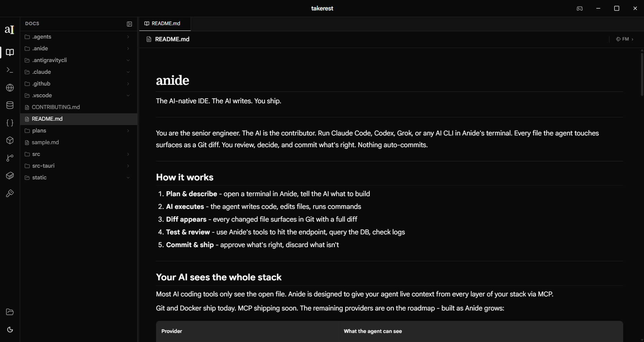Viewport: 644px width, 342px height.
Task: Open the Docker containers box icon
Action: [x=10, y=176]
